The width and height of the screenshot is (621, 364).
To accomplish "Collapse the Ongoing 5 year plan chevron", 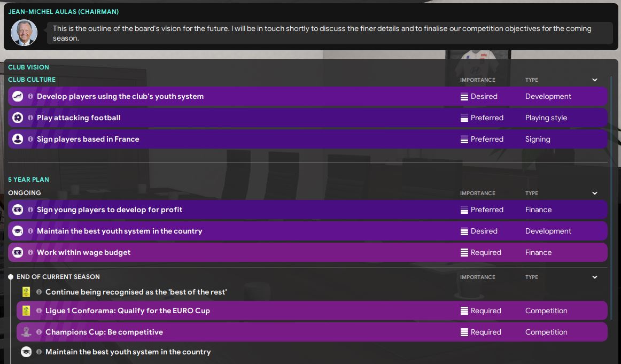I will pyautogui.click(x=595, y=193).
